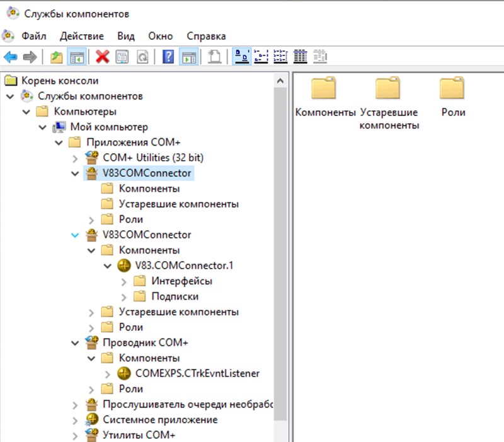
Task: Collapse the Приложения COM+ node
Action: tap(59, 142)
